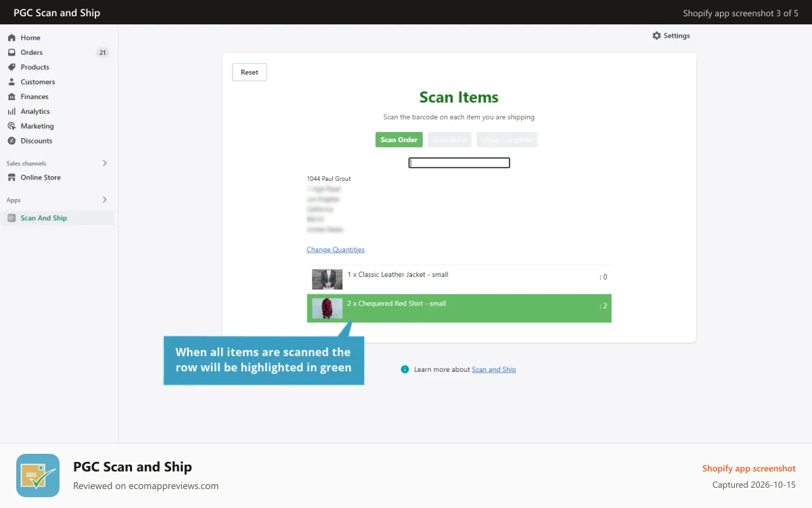
Task: Open Settings at top right
Action: tap(671, 36)
